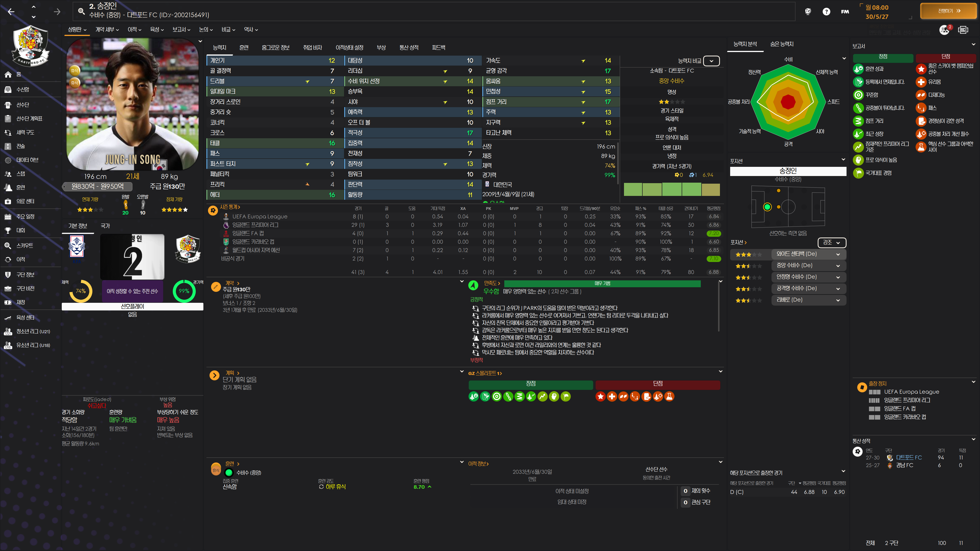Open the help question mark icon
The width and height of the screenshot is (980, 551).
pyautogui.click(x=826, y=11)
